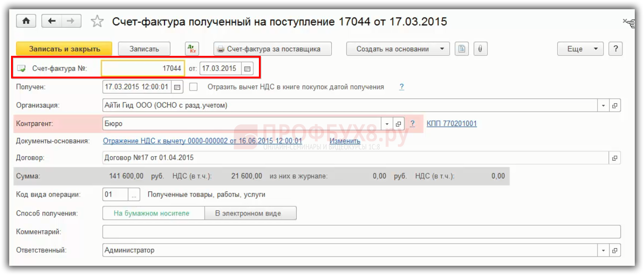Screen dimensions: 644x275
Task: Enable Отразить вычет НДС датой получения checkbox
Action: pos(193,87)
